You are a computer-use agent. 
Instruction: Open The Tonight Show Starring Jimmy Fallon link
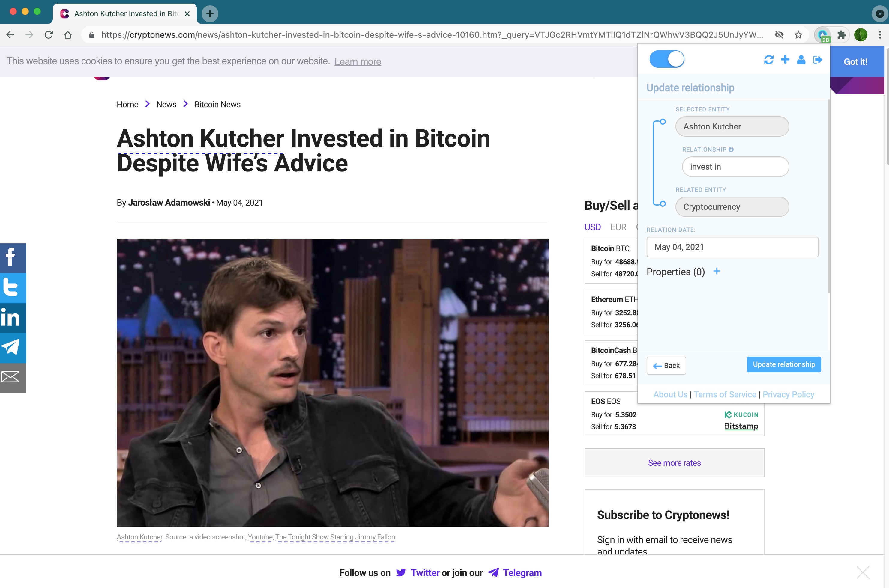335,537
